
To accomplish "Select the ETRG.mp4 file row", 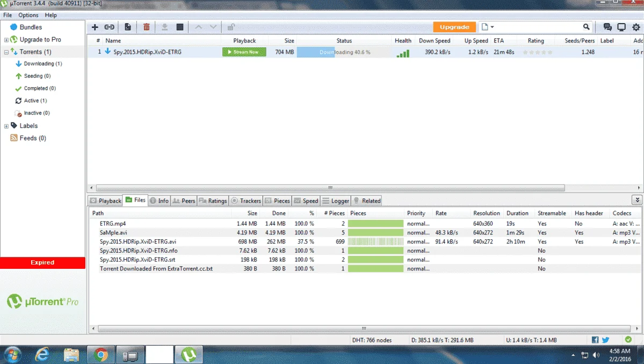I will [366, 223].
